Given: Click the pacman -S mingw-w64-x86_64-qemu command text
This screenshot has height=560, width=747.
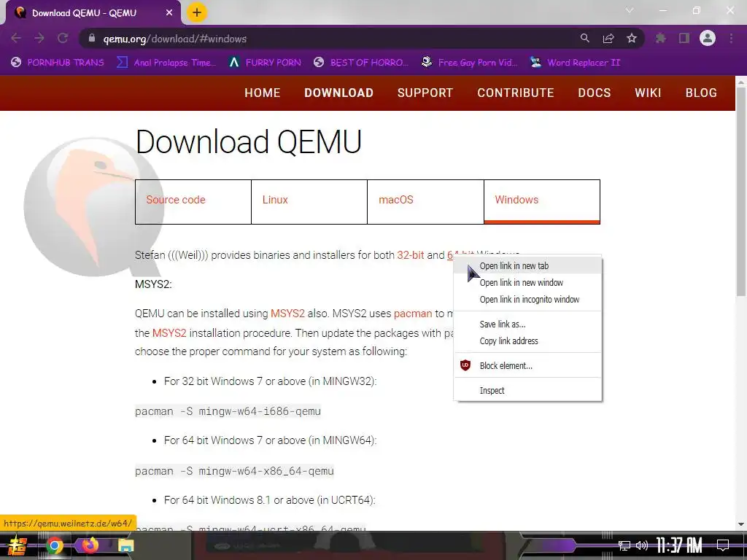Looking at the screenshot, I should point(234,471).
